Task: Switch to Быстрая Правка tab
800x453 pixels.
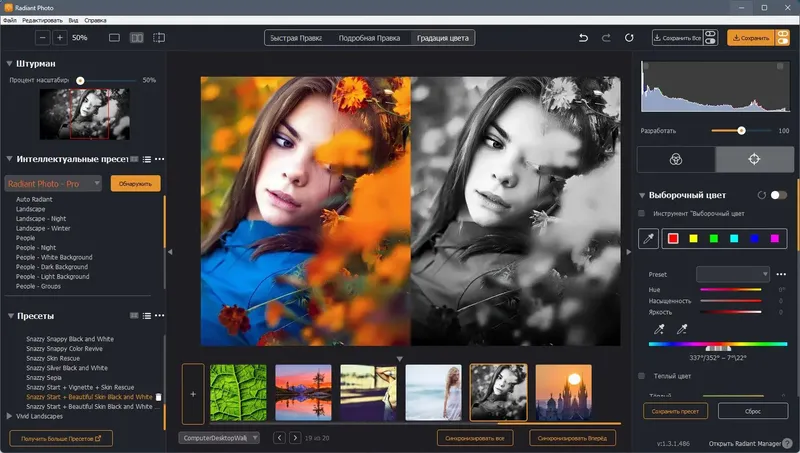Action: 296,38
